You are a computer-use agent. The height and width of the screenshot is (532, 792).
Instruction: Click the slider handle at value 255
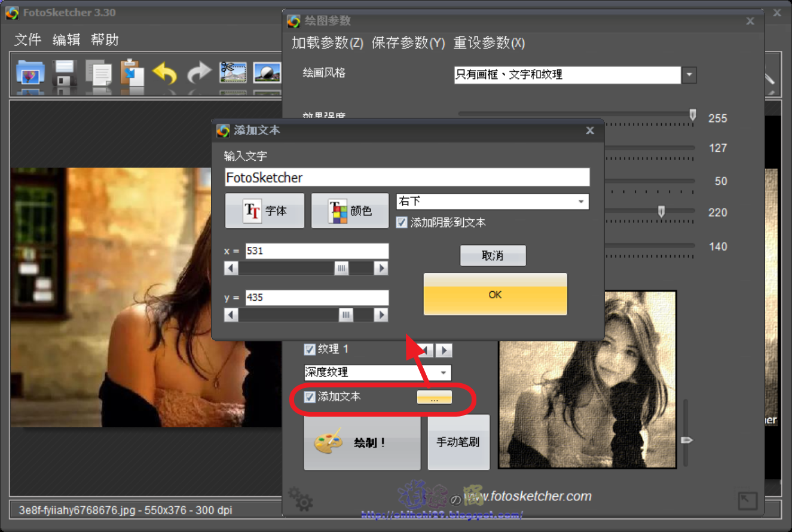(x=693, y=115)
